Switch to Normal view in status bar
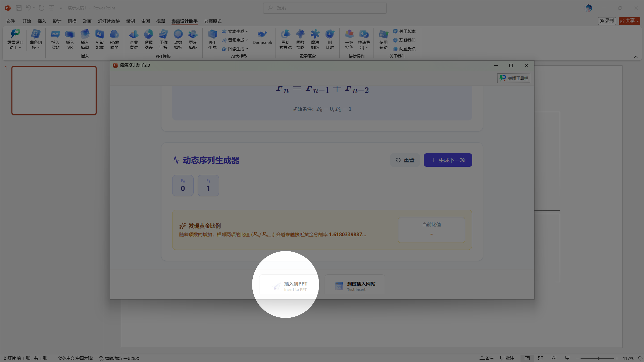The height and width of the screenshot is (362, 644). 527,358
